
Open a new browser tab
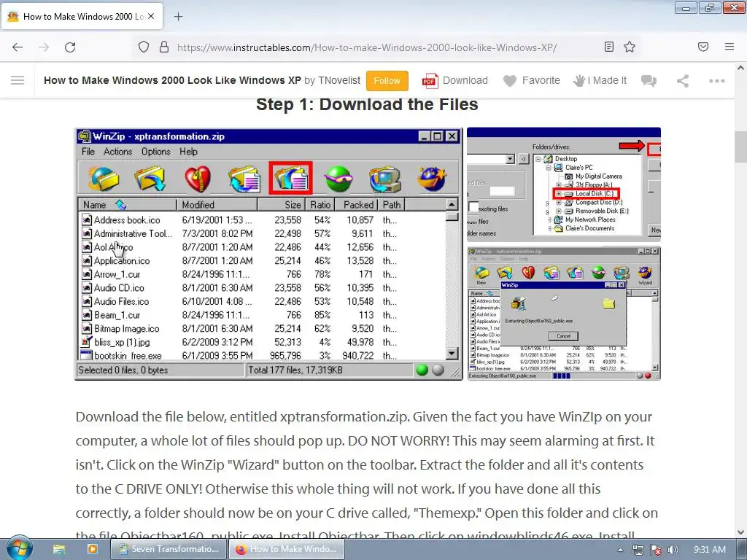(x=178, y=17)
